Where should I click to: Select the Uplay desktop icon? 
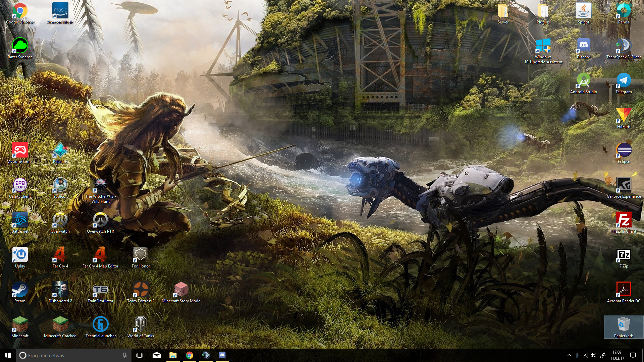pos(20,257)
